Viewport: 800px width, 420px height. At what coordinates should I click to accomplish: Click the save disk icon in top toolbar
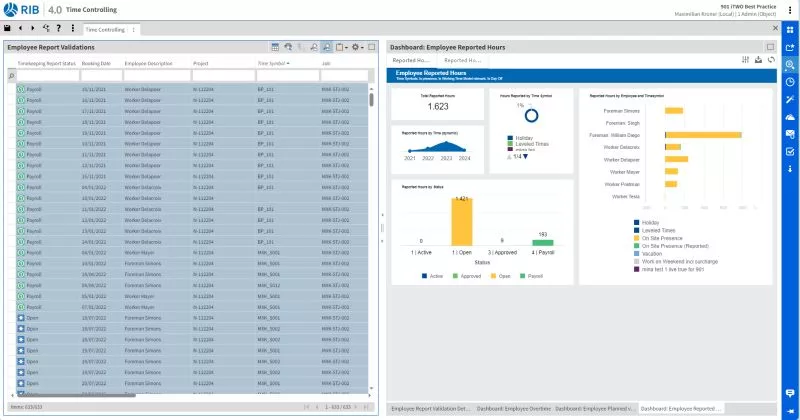(x=7, y=28)
